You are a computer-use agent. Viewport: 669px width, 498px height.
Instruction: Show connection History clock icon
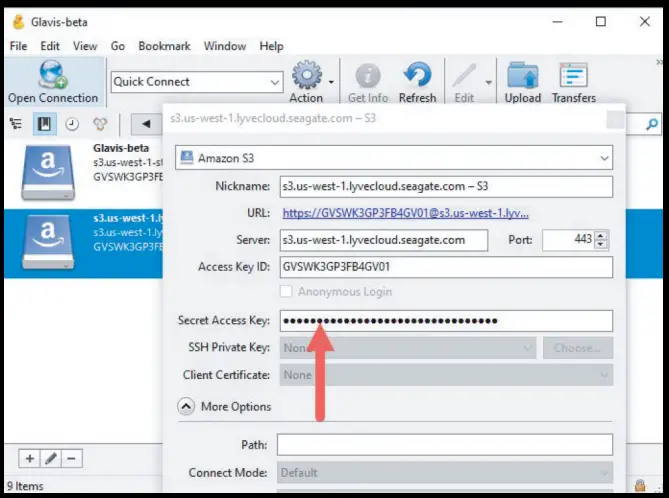point(72,124)
